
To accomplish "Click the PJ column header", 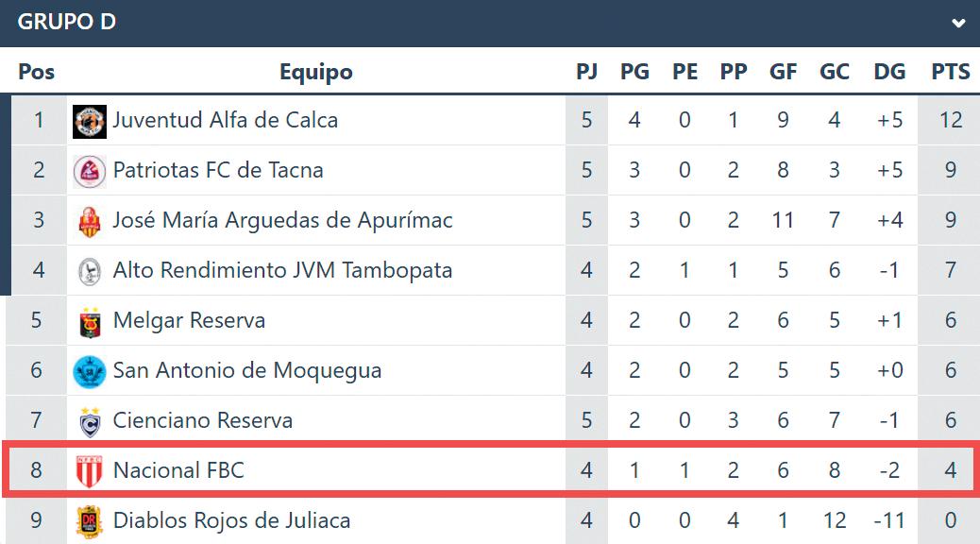I will point(587,71).
